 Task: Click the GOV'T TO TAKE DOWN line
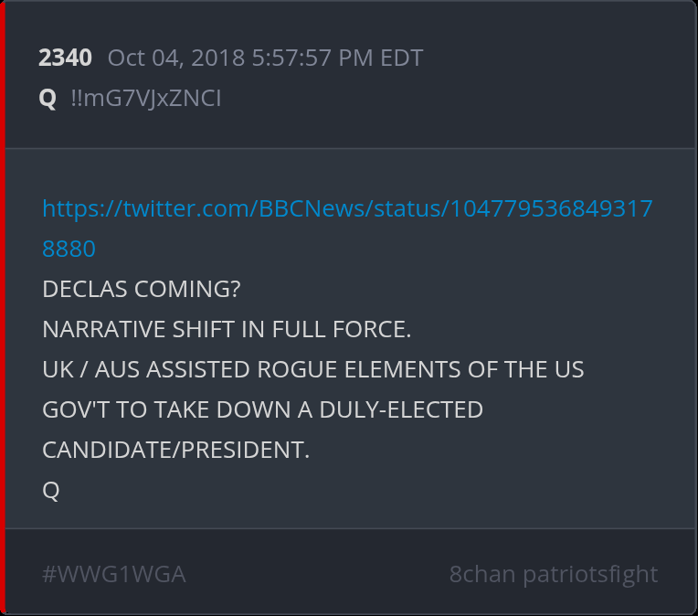pos(262,409)
